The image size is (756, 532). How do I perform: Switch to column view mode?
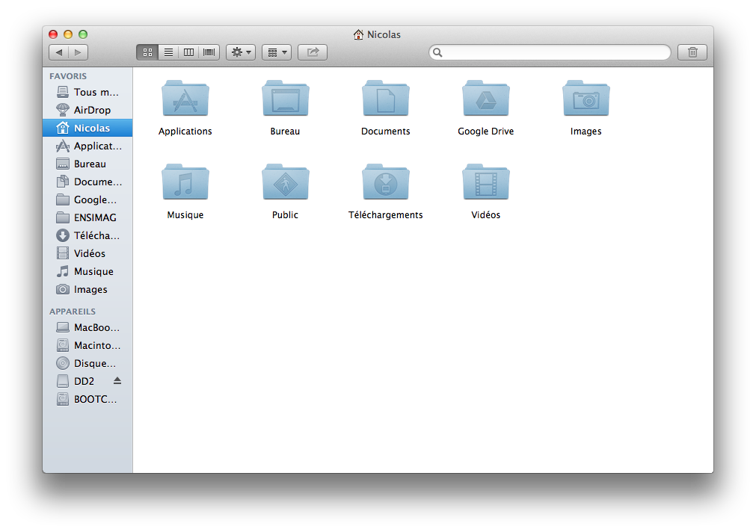tap(188, 52)
